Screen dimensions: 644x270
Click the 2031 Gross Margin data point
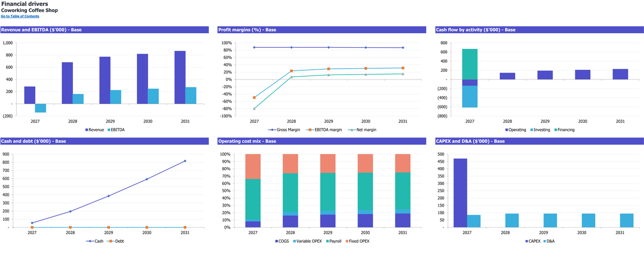click(403, 48)
